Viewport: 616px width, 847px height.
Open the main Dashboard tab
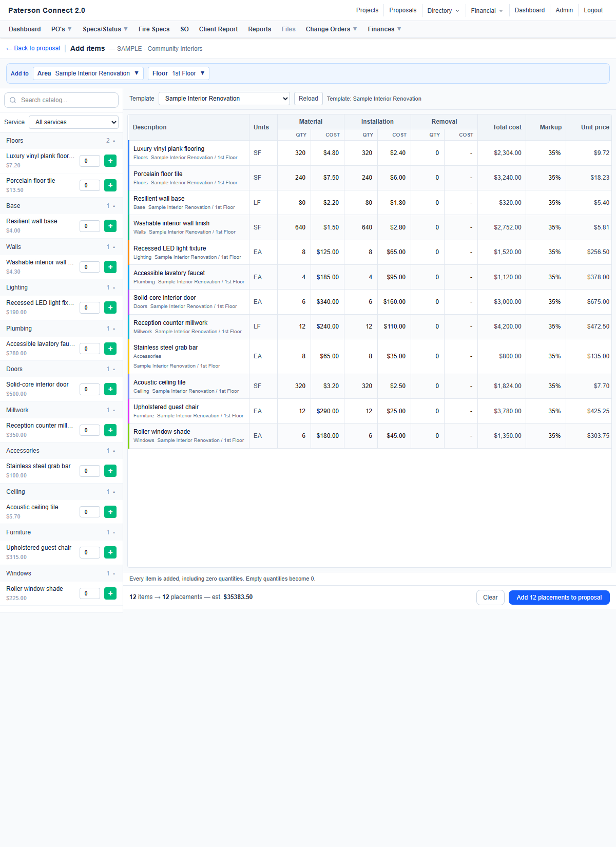25,29
